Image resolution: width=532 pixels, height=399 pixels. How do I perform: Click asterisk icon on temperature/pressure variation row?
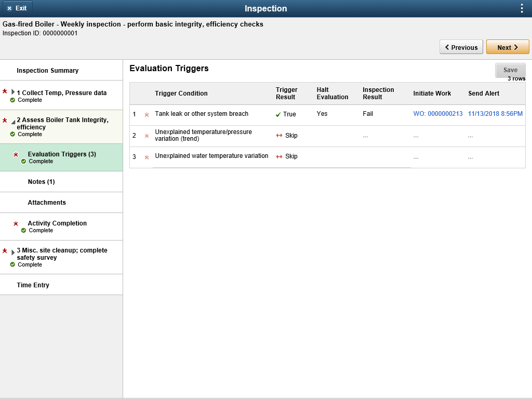point(147,136)
